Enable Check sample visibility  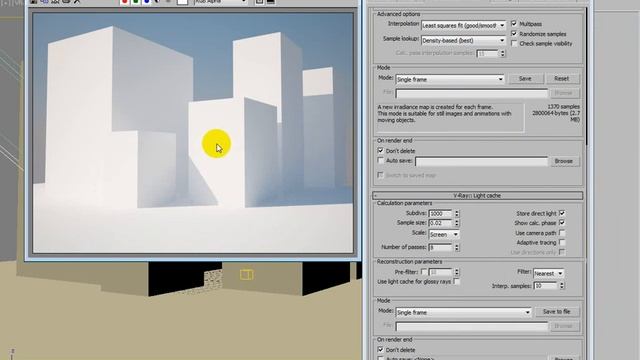pyautogui.click(x=514, y=43)
